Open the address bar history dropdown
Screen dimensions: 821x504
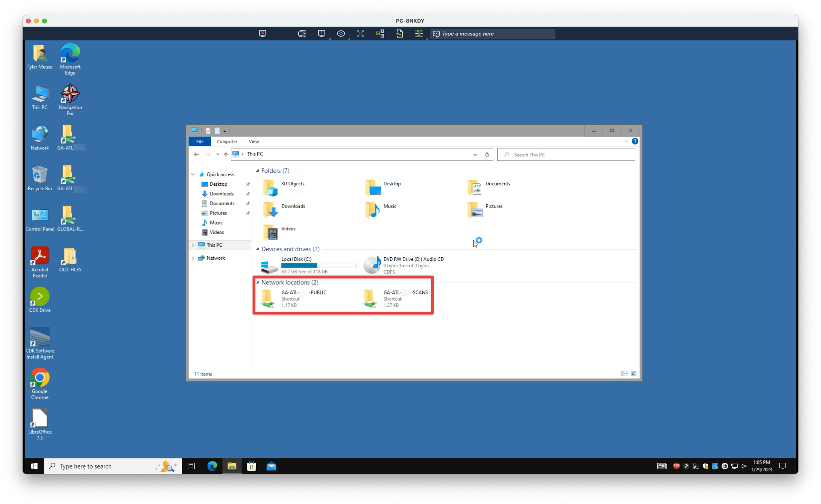[x=475, y=154]
